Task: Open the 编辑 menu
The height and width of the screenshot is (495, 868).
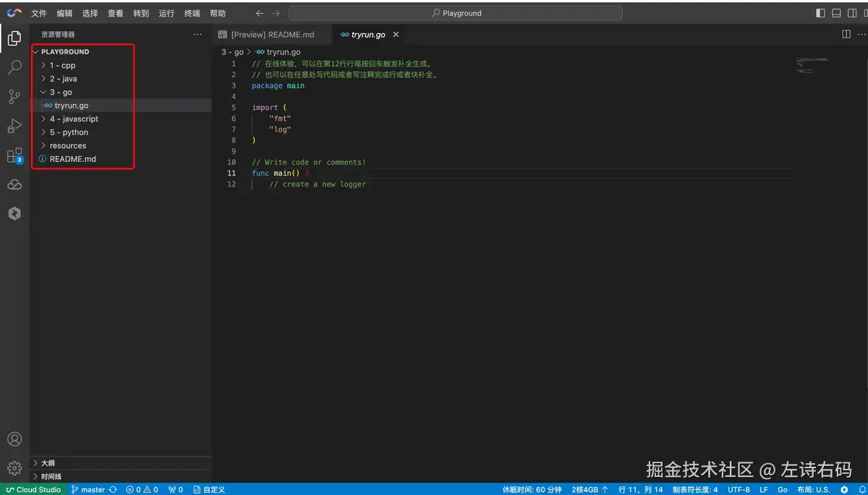Action: [x=64, y=13]
